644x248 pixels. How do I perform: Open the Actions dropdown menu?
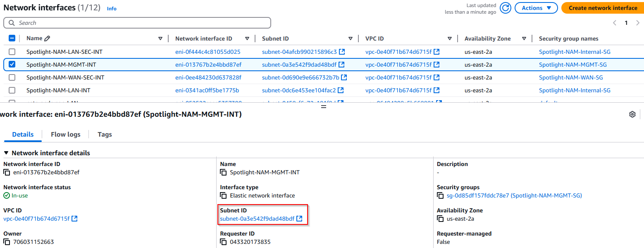[x=536, y=8]
